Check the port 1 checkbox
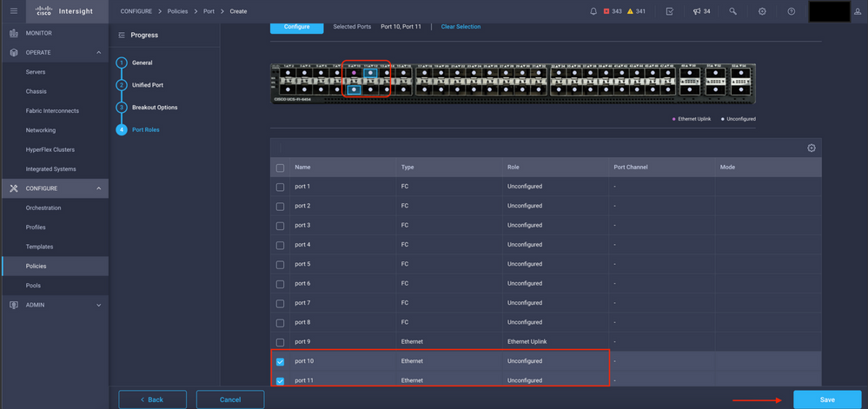The width and height of the screenshot is (868, 409). tap(280, 187)
